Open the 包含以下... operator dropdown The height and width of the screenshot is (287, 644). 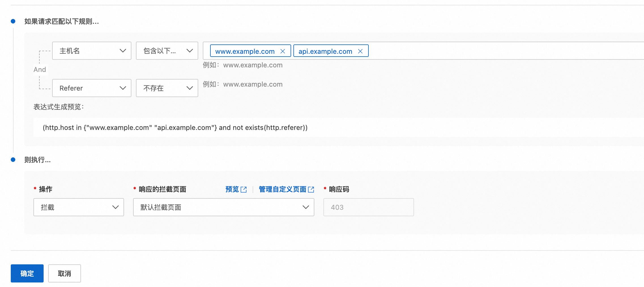[167, 51]
